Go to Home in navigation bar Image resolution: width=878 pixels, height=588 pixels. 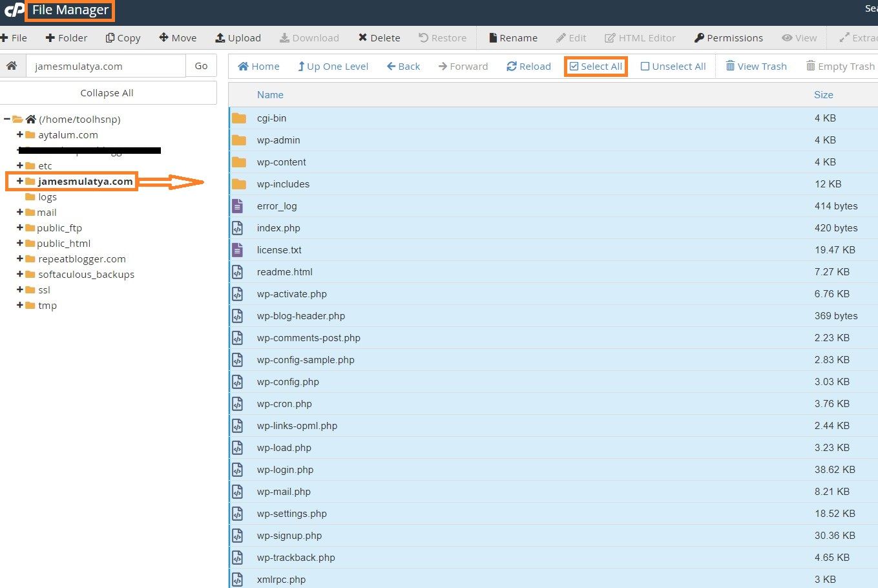point(258,67)
